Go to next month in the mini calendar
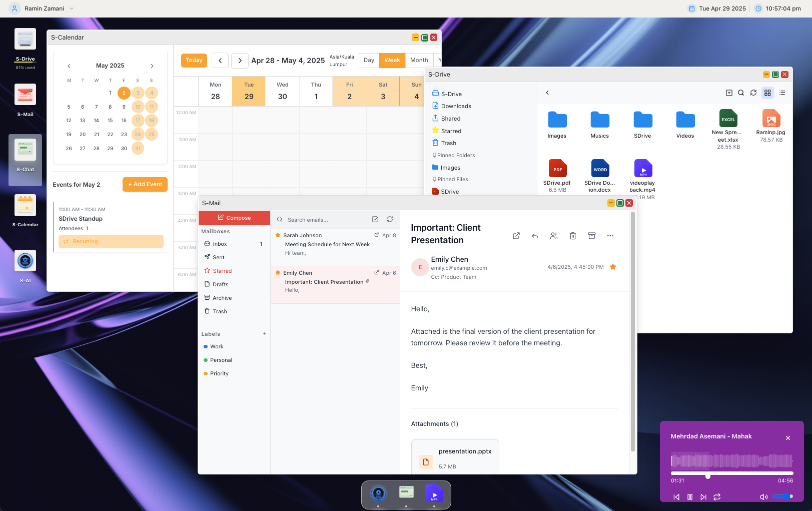The image size is (812, 511). pos(152,66)
